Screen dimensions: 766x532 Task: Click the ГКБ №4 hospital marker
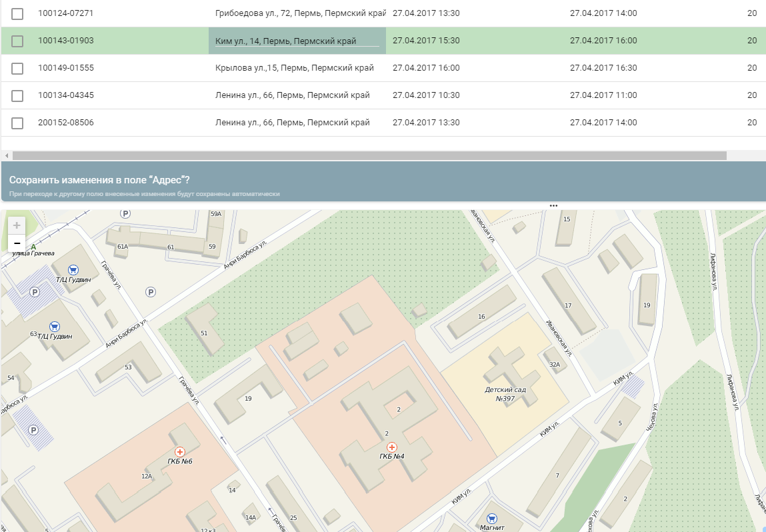(x=392, y=446)
